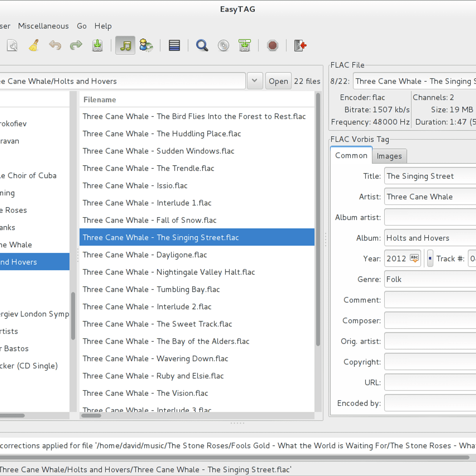
Task: Switch to the Images tab
Action: pos(389,156)
